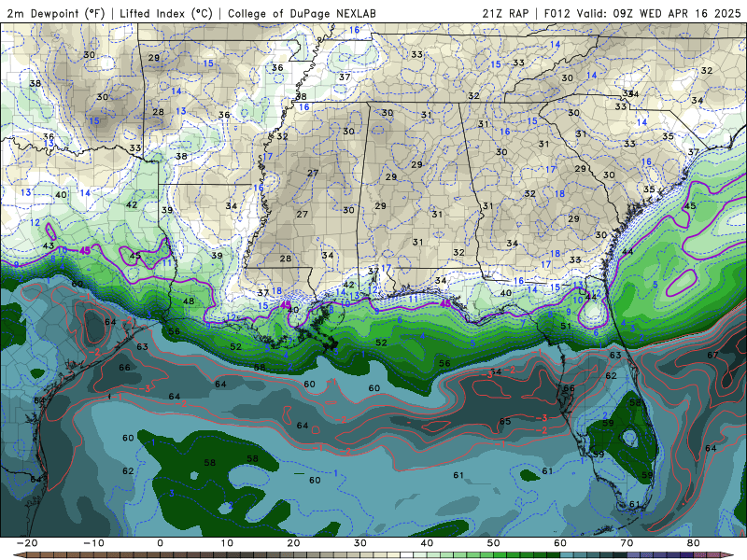The image size is (747, 560).
Task: Click the '50' label on the color scale
Action: click(x=494, y=543)
